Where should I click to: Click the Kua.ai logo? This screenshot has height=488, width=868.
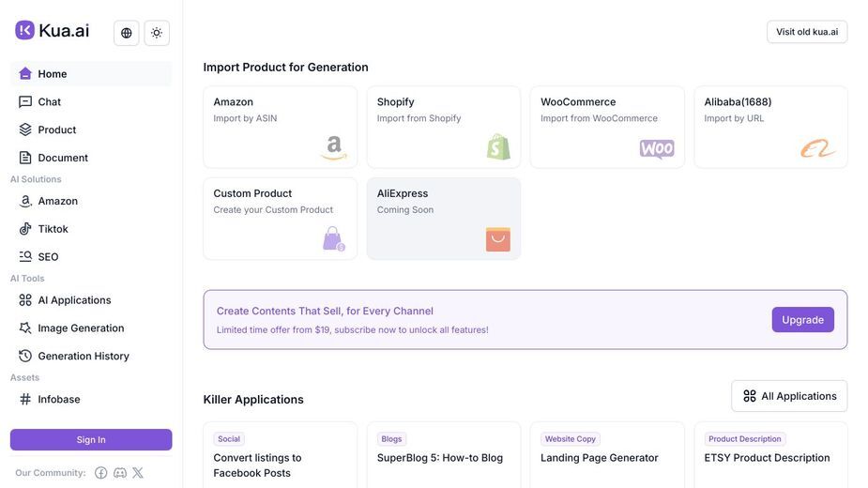(x=52, y=30)
